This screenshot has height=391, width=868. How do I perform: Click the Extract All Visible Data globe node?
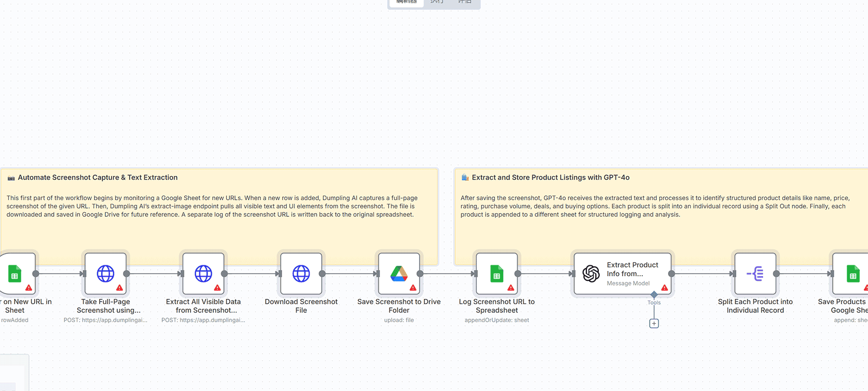pyautogui.click(x=203, y=273)
